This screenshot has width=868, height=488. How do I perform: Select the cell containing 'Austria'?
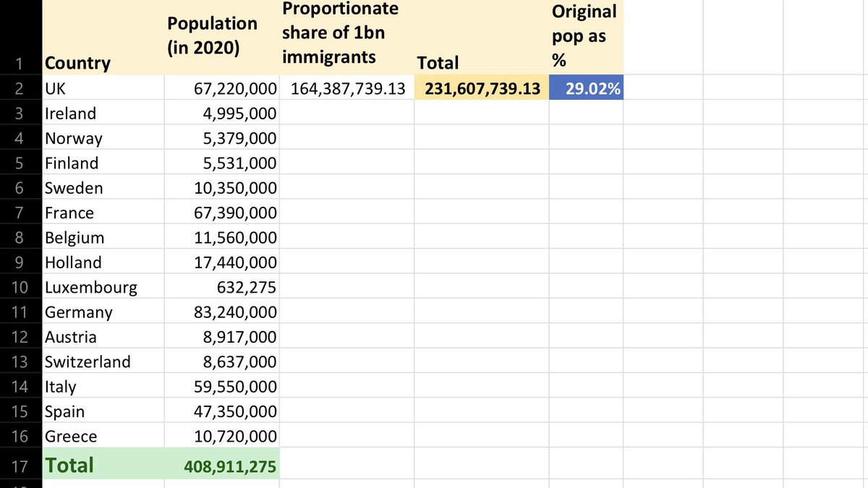point(103,336)
